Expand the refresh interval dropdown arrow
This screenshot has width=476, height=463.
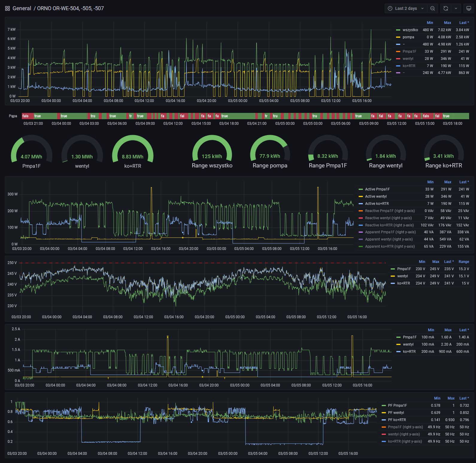coord(456,8)
